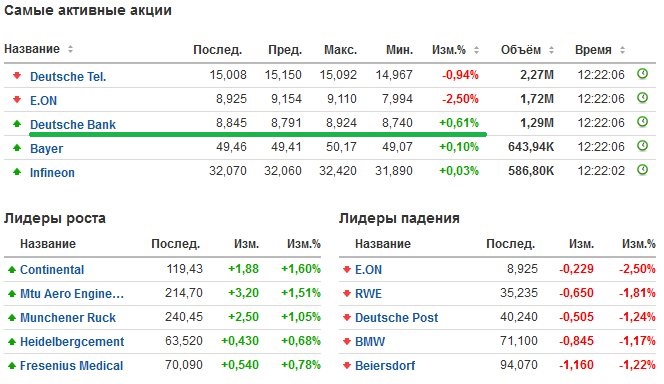This screenshot has width=664, height=384.
Task: Click the clock icon in E.ON row
Action: tap(642, 98)
